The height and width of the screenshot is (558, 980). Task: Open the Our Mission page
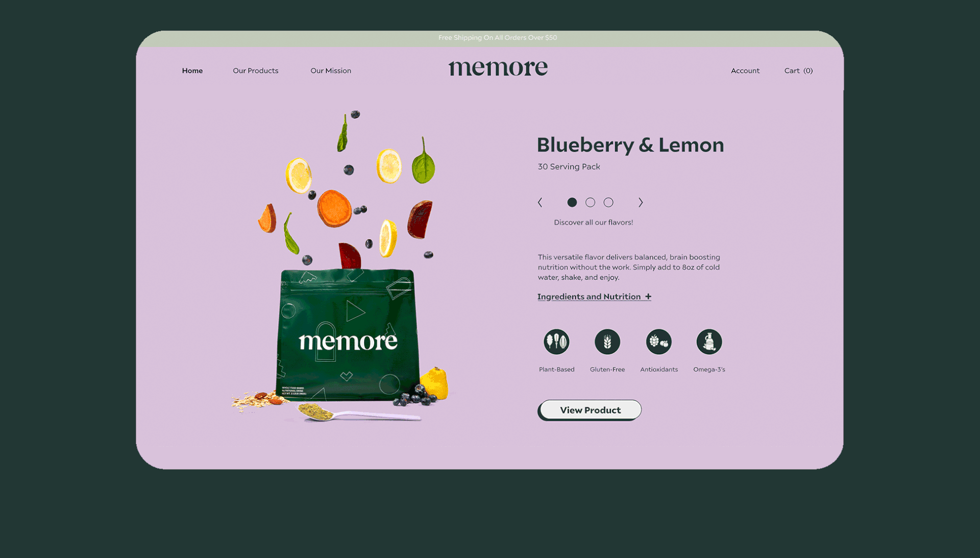click(x=330, y=70)
